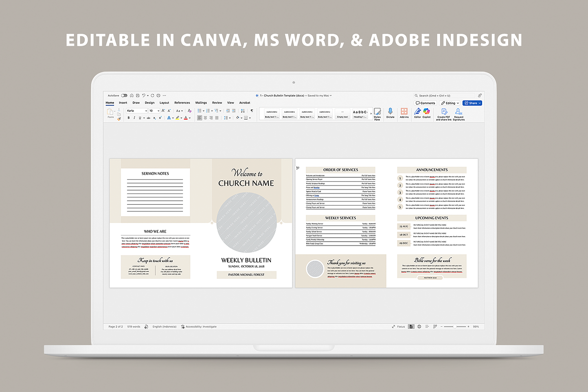Click the Justify alignment icon
This screenshot has width=588, height=392.
pos(217,118)
